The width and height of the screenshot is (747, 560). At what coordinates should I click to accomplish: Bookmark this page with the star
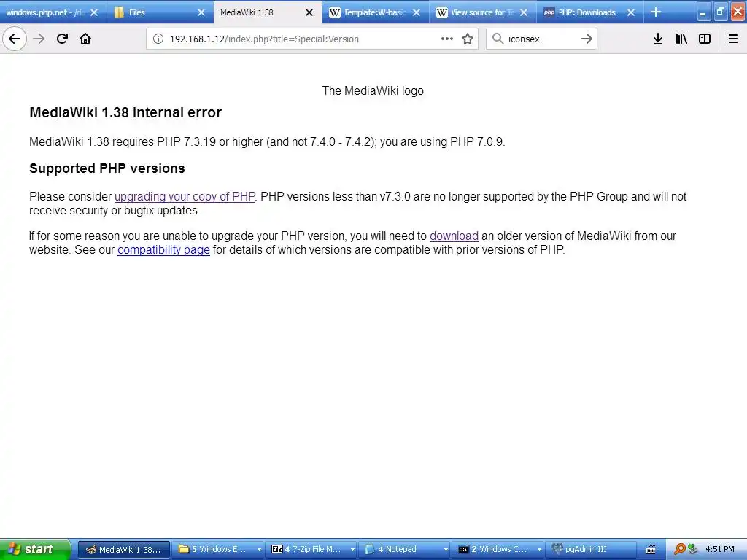tap(468, 39)
